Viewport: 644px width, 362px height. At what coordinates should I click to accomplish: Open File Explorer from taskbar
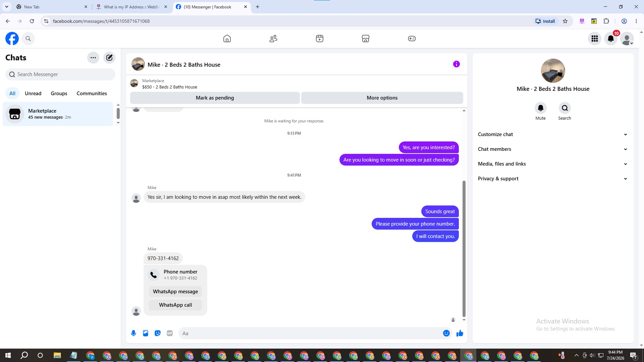pos(57,355)
